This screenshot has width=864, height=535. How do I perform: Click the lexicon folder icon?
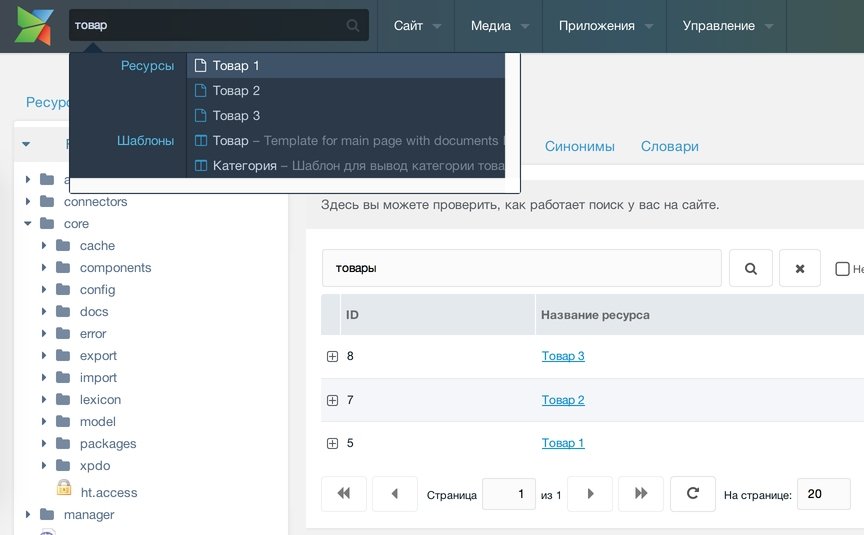coord(63,399)
